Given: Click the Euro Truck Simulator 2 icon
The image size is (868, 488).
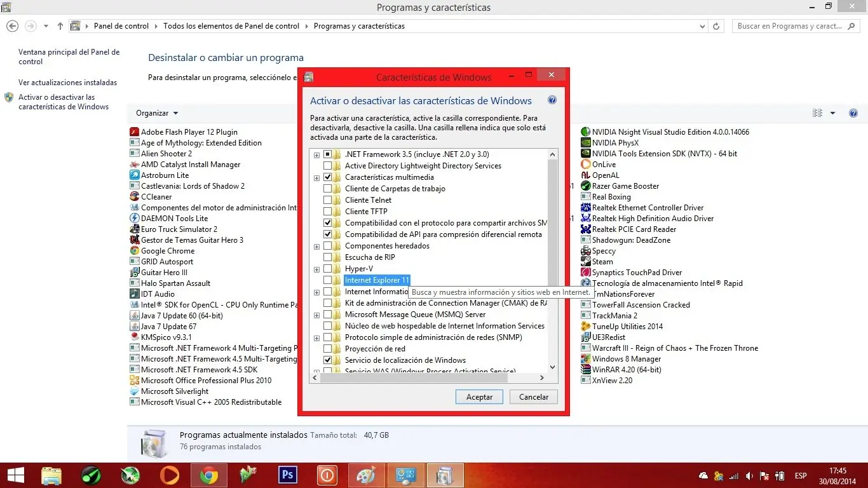Looking at the screenshot, I should [135, 229].
